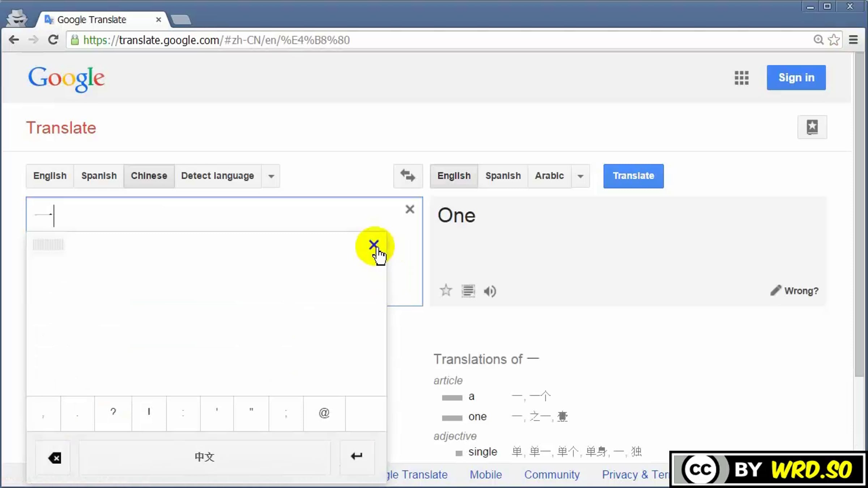868x488 pixels.
Task: Select Chinese as source language
Action: pos(149,176)
